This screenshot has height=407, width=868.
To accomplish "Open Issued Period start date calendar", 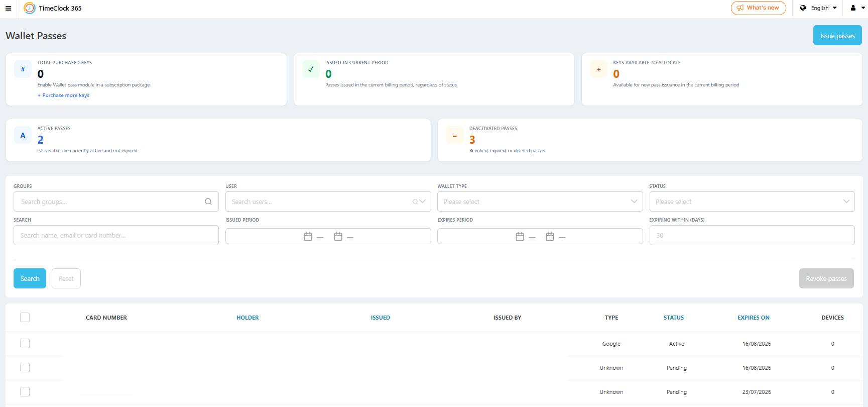I will click(308, 237).
